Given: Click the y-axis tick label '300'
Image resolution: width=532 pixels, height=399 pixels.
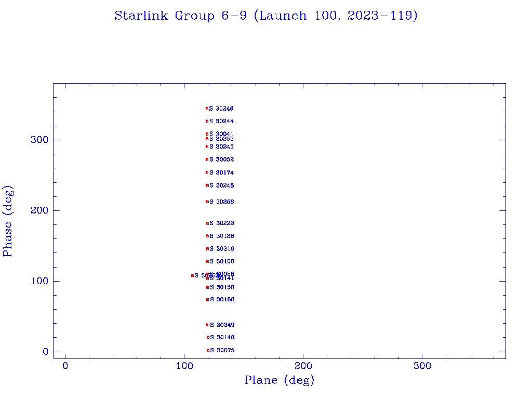Looking at the screenshot, I should click(x=39, y=140).
